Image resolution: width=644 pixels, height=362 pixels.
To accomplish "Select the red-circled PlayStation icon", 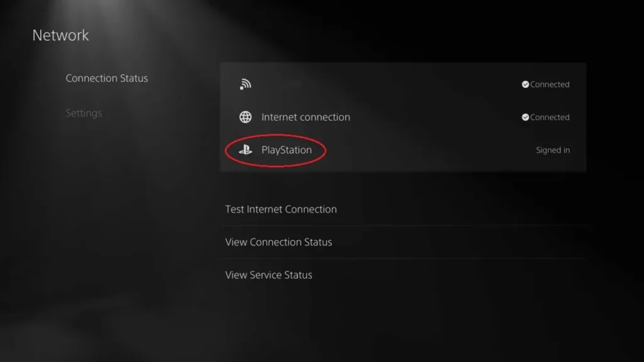I will [246, 150].
